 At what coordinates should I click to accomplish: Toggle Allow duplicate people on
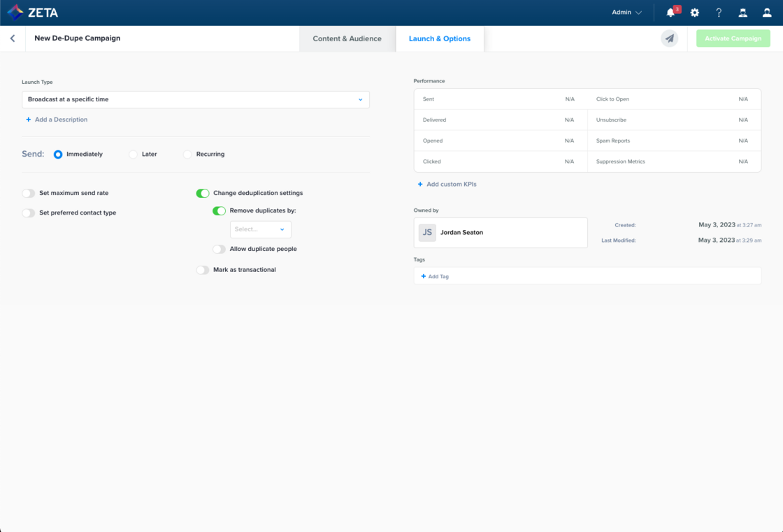pyautogui.click(x=220, y=249)
